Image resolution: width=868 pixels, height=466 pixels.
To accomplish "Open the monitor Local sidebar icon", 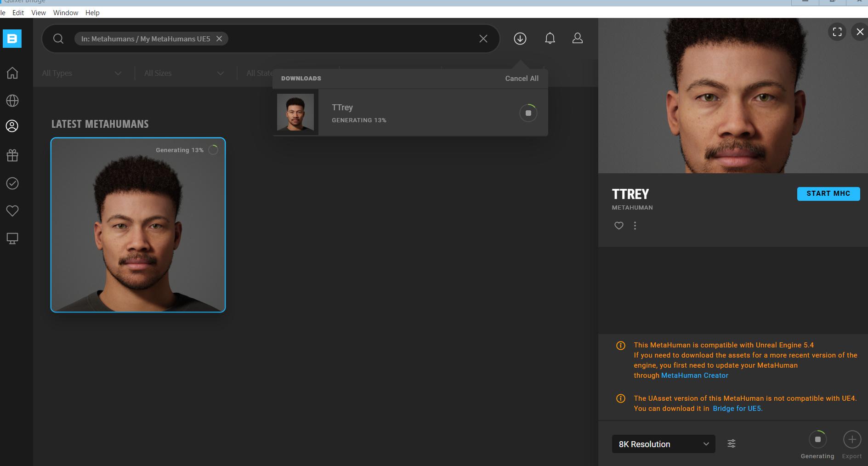I will point(12,239).
